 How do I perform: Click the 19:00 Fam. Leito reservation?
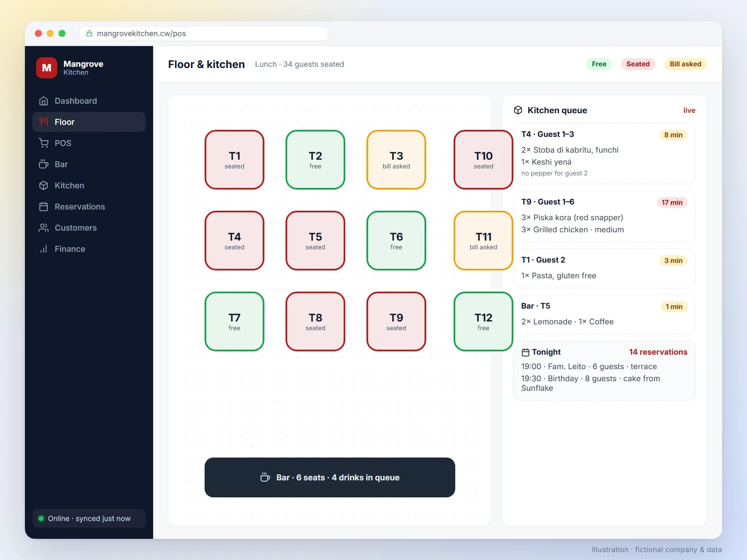[x=589, y=366]
